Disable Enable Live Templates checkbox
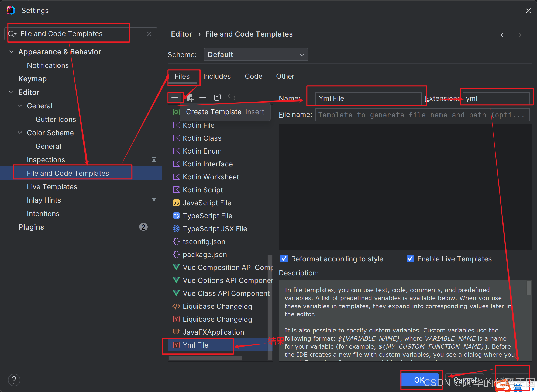Viewport: 537px width, 392px height. pyautogui.click(x=410, y=259)
